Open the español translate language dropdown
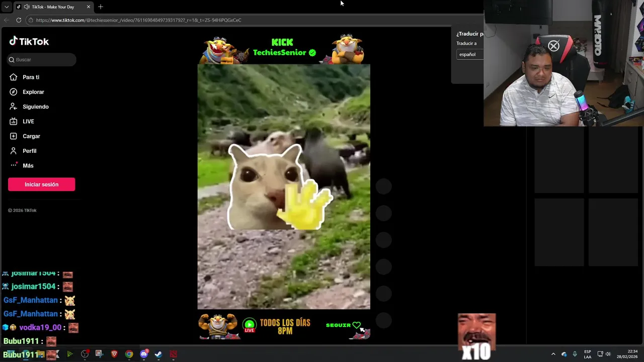This screenshot has height=362, width=644. click(x=470, y=54)
